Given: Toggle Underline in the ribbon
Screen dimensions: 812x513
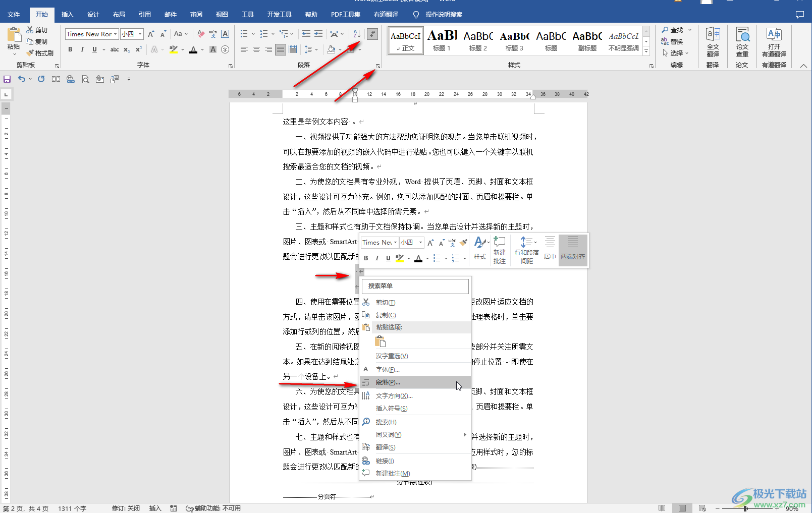Looking at the screenshot, I should [x=94, y=49].
